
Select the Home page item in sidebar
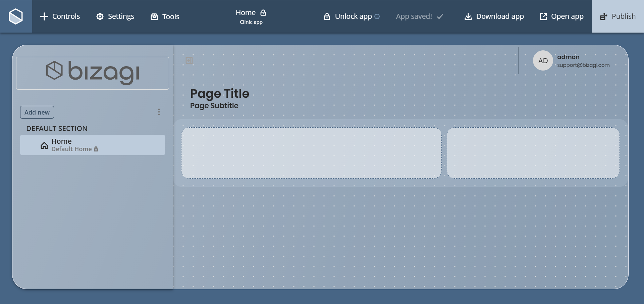[x=93, y=145]
